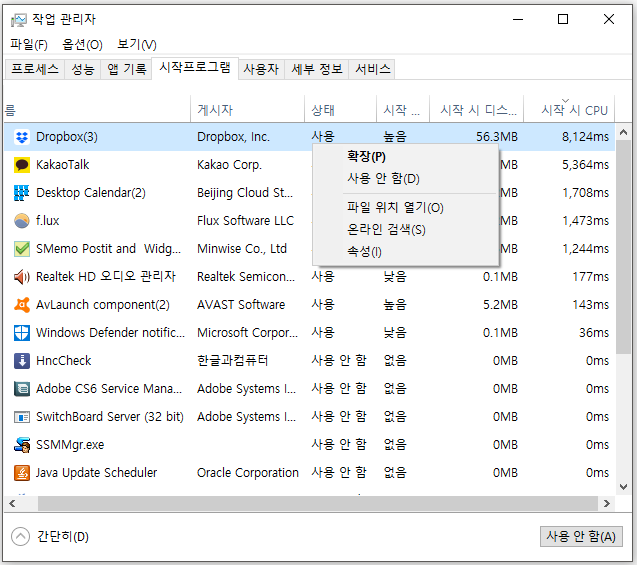Switch to the 서비스 tab
637x565 pixels.
coord(373,69)
